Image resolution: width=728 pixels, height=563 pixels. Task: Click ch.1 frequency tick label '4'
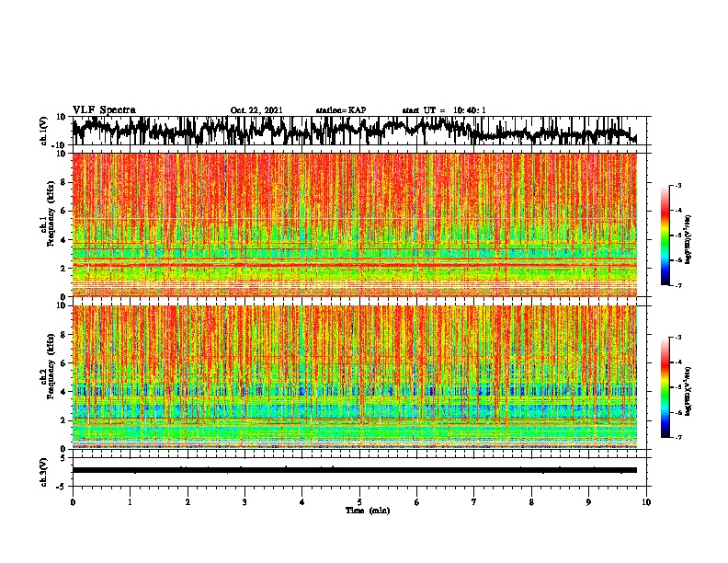(63, 240)
